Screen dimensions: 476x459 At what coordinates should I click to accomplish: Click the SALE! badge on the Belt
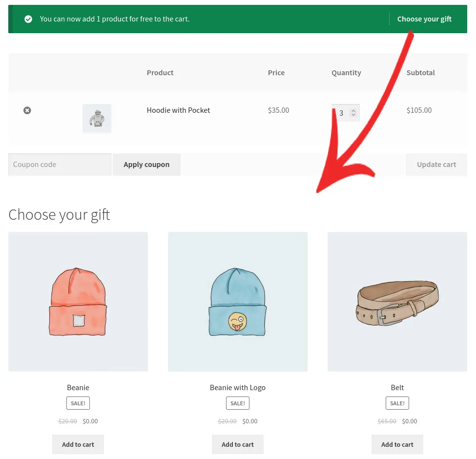click(397, 403)
